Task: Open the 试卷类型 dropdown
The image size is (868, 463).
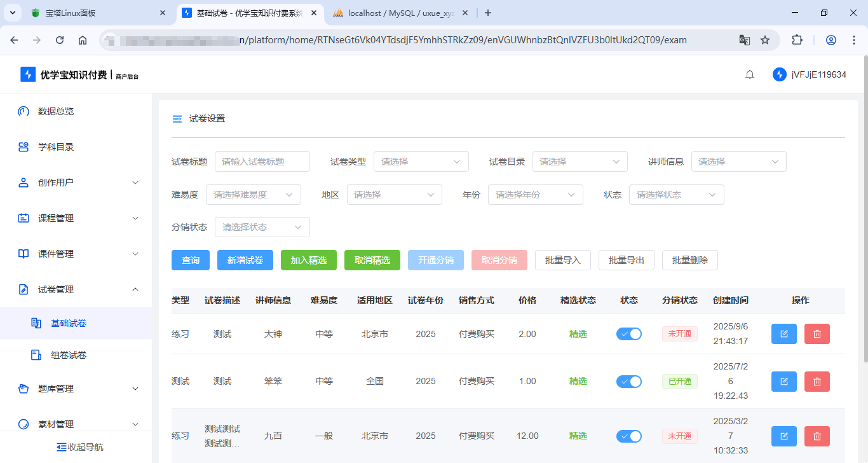Action: [x=421, y=162]
